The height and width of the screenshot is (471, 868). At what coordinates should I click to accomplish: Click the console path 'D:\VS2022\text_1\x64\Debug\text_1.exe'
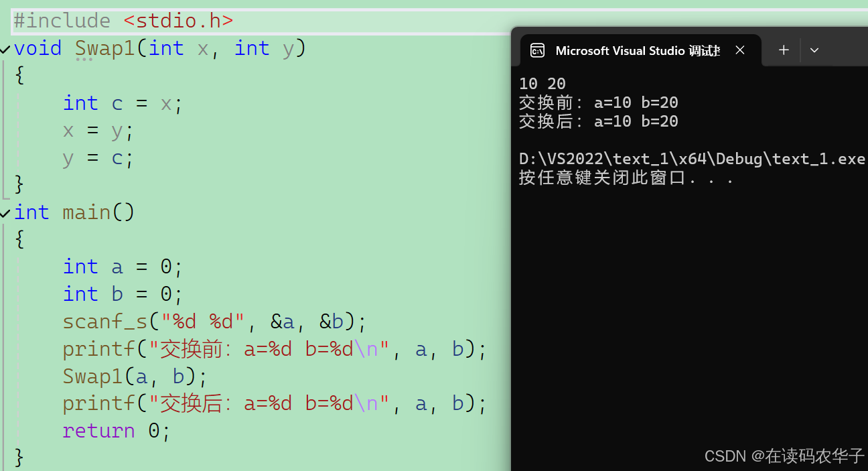pyautogui.click(x=693, y=159)
